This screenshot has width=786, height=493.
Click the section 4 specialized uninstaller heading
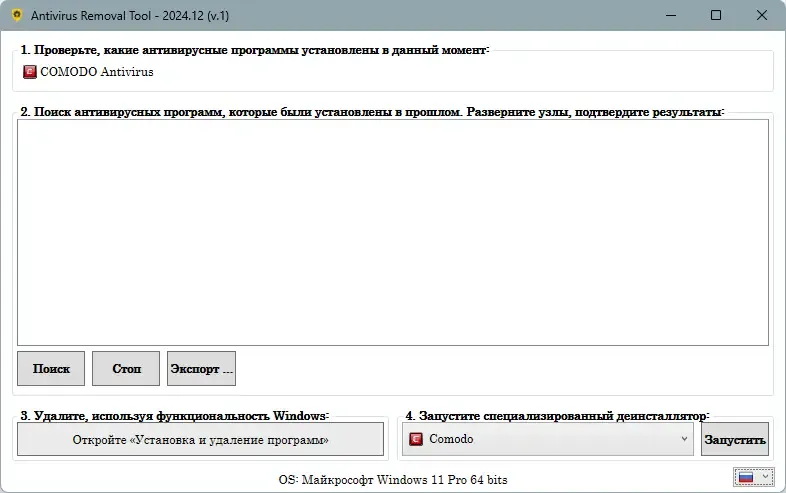pyautogui.click(x=557, y=416)
